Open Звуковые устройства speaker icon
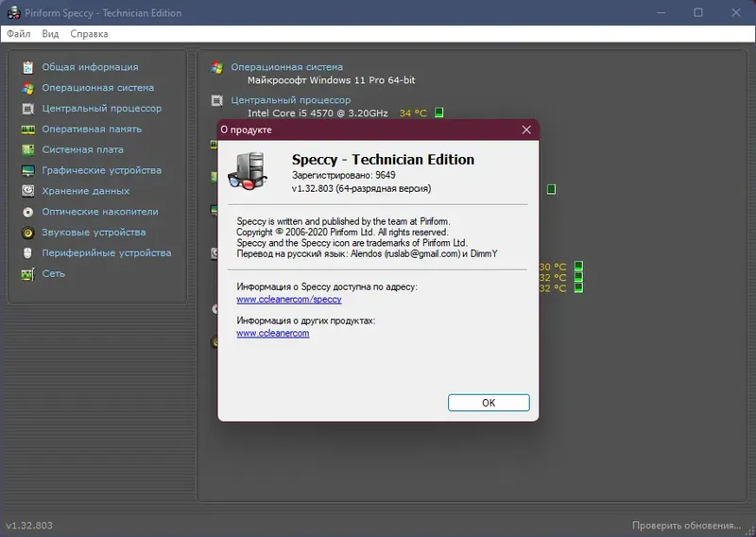The height and width of the screenshot is (537, 756). [28, 233]
